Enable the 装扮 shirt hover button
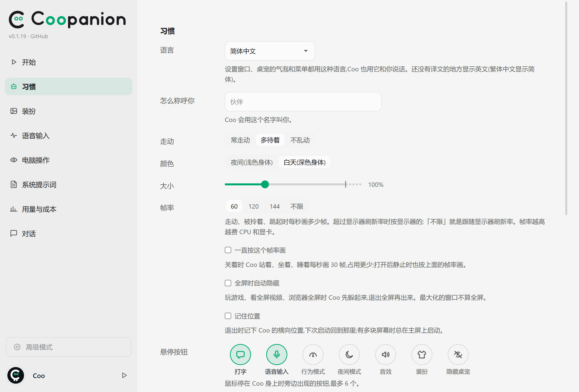 pyautogui.click(x=422, y=355)
